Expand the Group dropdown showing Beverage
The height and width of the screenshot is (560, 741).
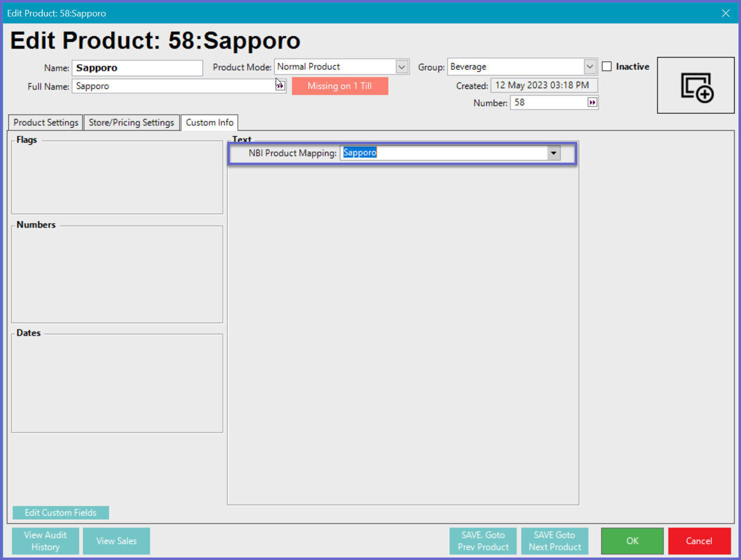coord(590,67)
